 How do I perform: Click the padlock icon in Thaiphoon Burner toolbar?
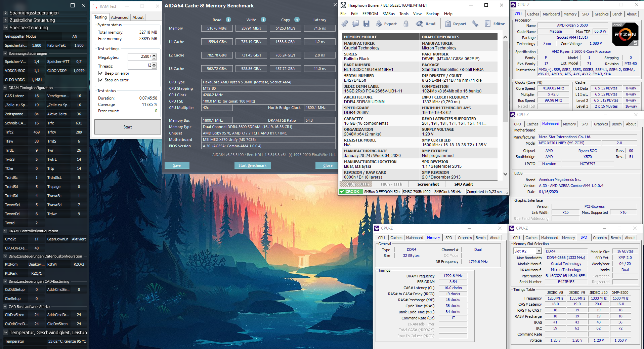406,24
